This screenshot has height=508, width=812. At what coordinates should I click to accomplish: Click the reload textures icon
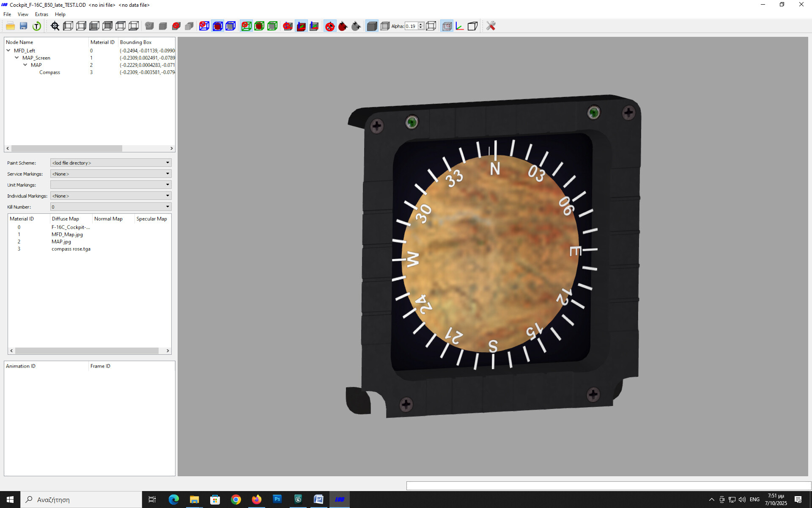click(37, 26)
